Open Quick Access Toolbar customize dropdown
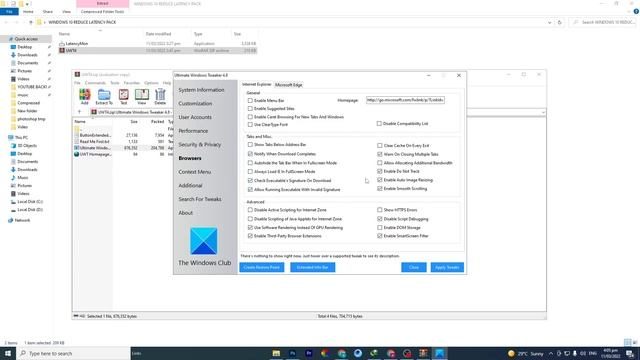 [27, 4]
